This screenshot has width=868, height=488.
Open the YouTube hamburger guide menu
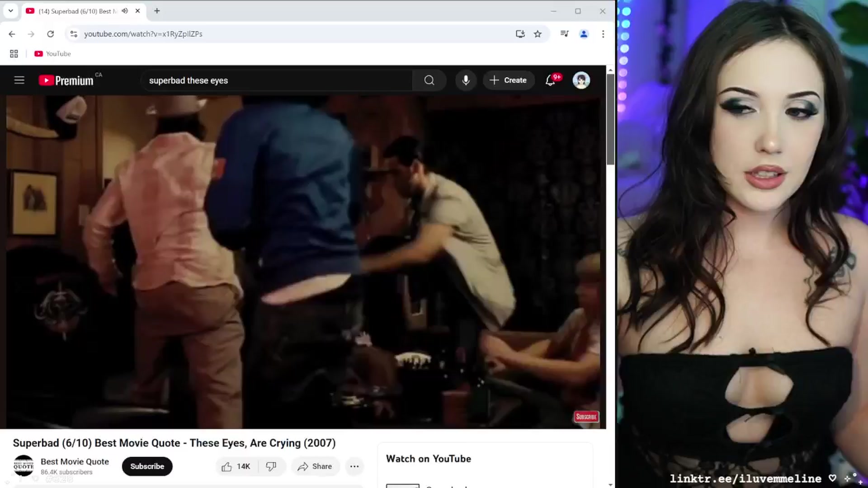(x=19, y=80)
